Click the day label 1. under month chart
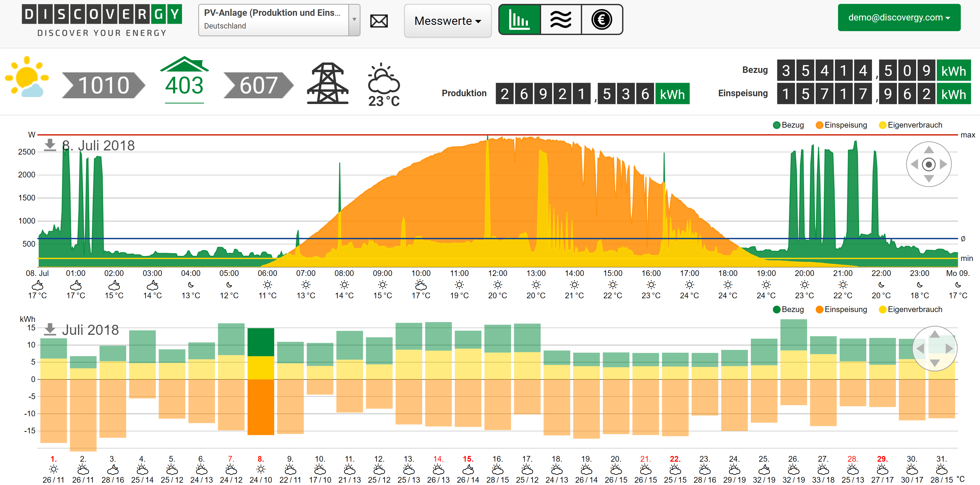Viewport: 980px width, 485px height. [x=54, y=459]
